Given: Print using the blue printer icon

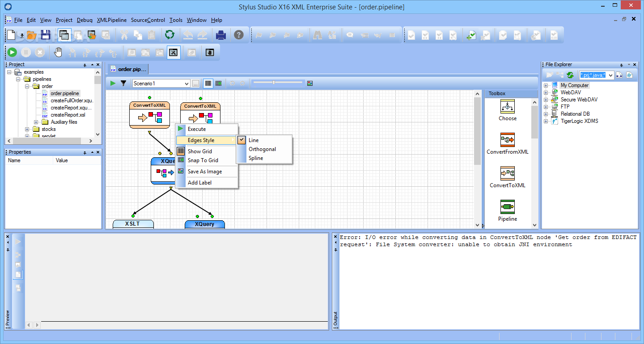Looking at the screenshot, I should [x=221, y=35].
